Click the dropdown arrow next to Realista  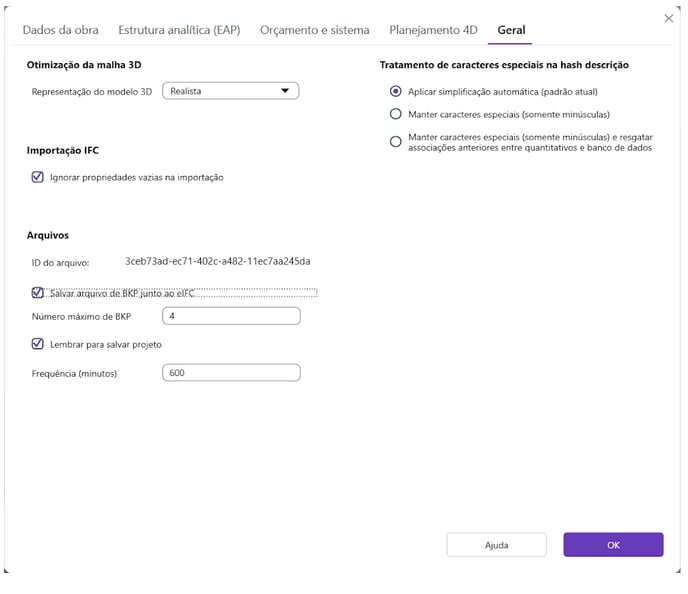click(x=286, y=91)
